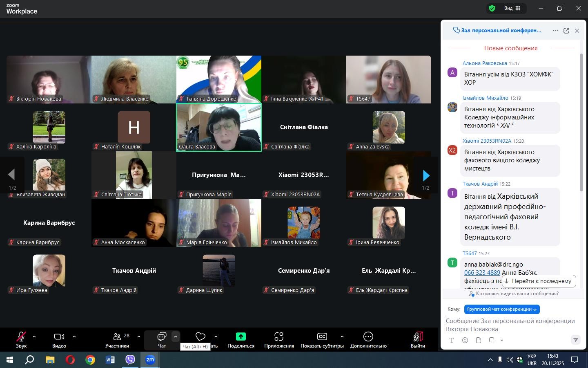588x368 pixels.
Task: Open the chat panel three-dots menu
Action: [555, 31]
